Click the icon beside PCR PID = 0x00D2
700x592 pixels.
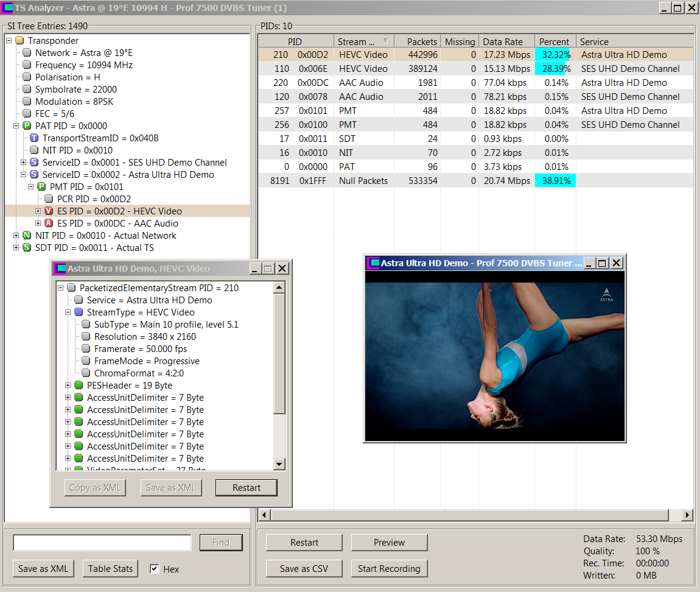(x=49, y=199)
